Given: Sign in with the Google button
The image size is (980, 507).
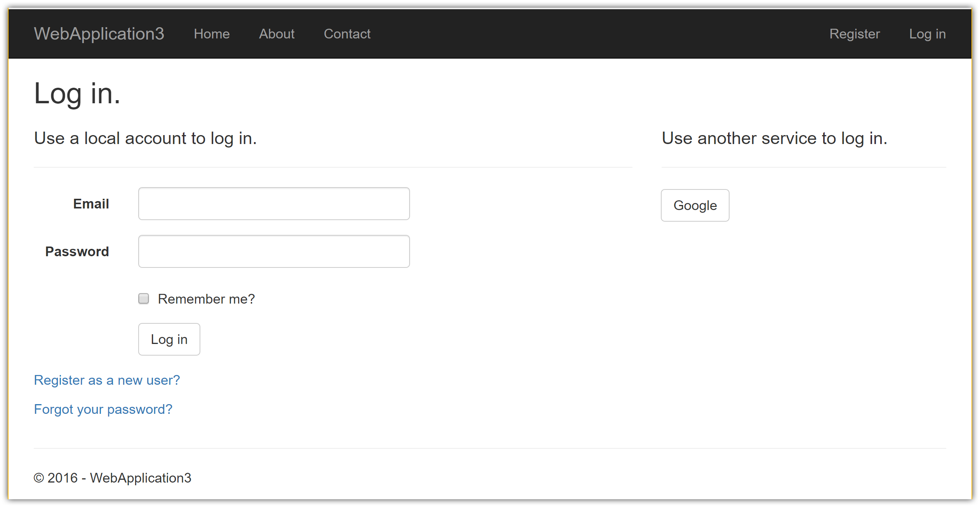Looking at the screenshot, I should click(695, 205).
